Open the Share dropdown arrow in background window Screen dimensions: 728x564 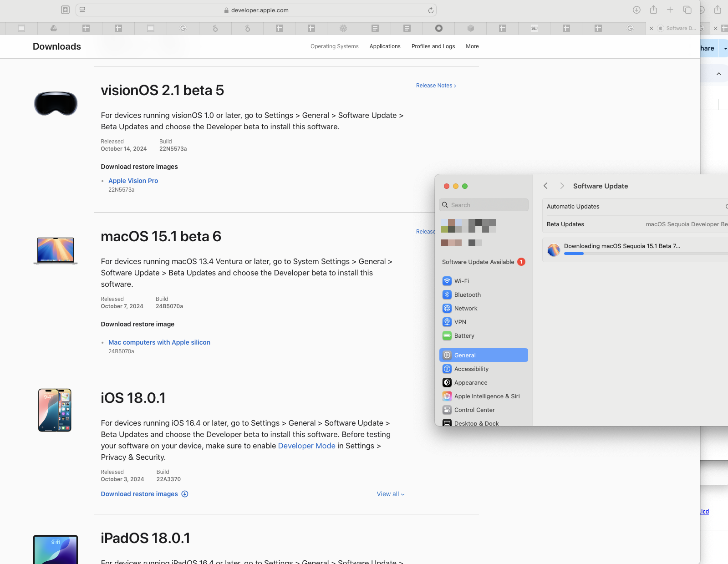(724, 48)
